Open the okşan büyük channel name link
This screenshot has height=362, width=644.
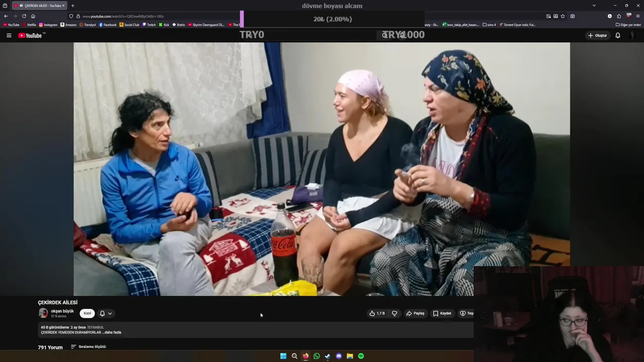[62, 311]
